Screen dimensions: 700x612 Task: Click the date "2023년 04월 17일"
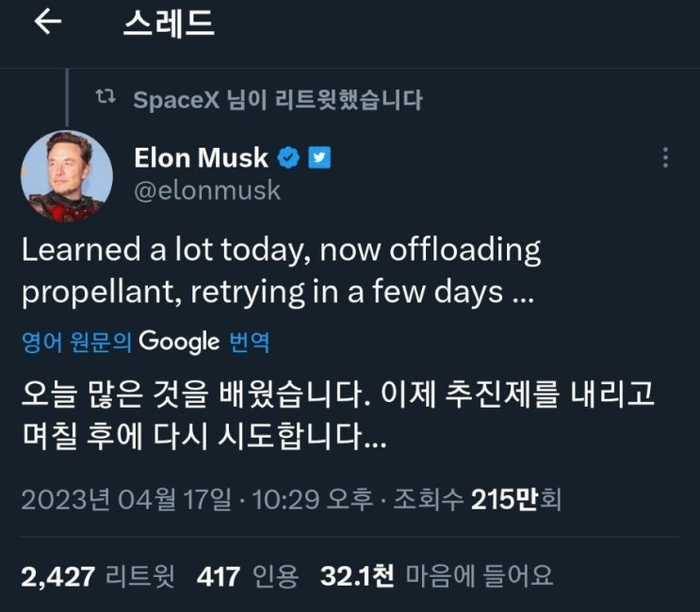point(122,498)
